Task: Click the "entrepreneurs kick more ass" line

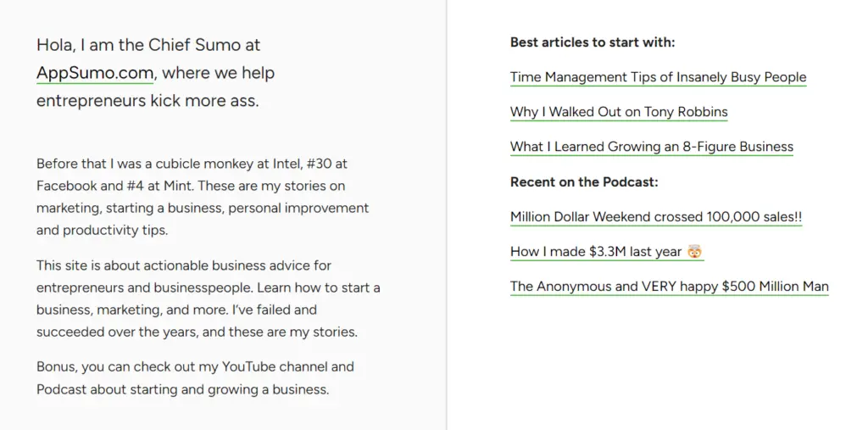Action: [147, 101]
